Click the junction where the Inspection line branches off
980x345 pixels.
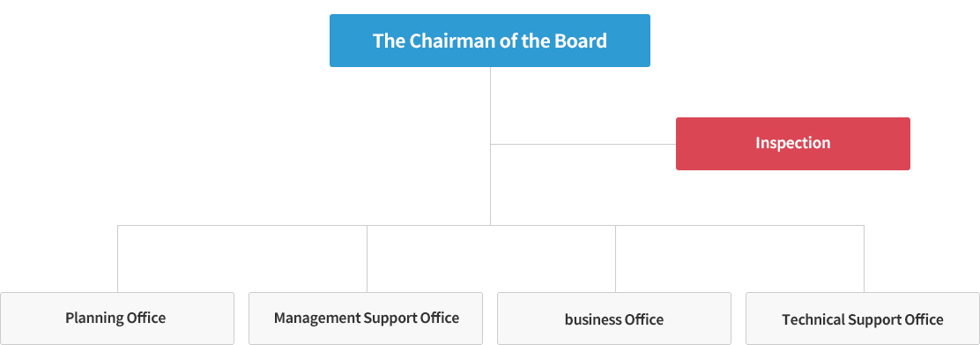coord(490,144)
